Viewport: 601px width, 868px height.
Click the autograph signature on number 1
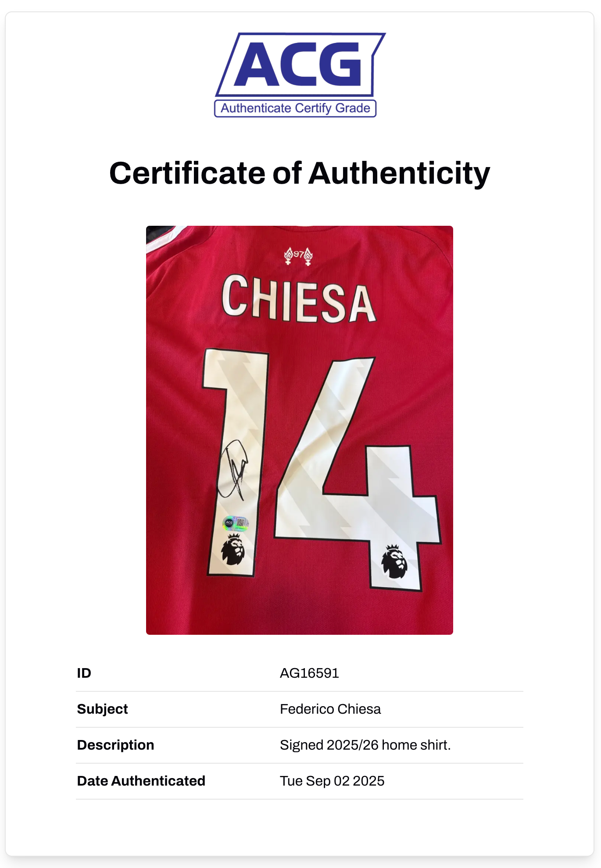pyautogui.click(x=233, y=470)
